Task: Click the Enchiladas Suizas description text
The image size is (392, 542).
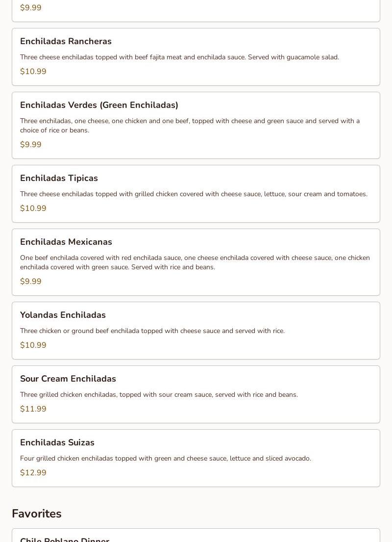Action: point(166,458)
